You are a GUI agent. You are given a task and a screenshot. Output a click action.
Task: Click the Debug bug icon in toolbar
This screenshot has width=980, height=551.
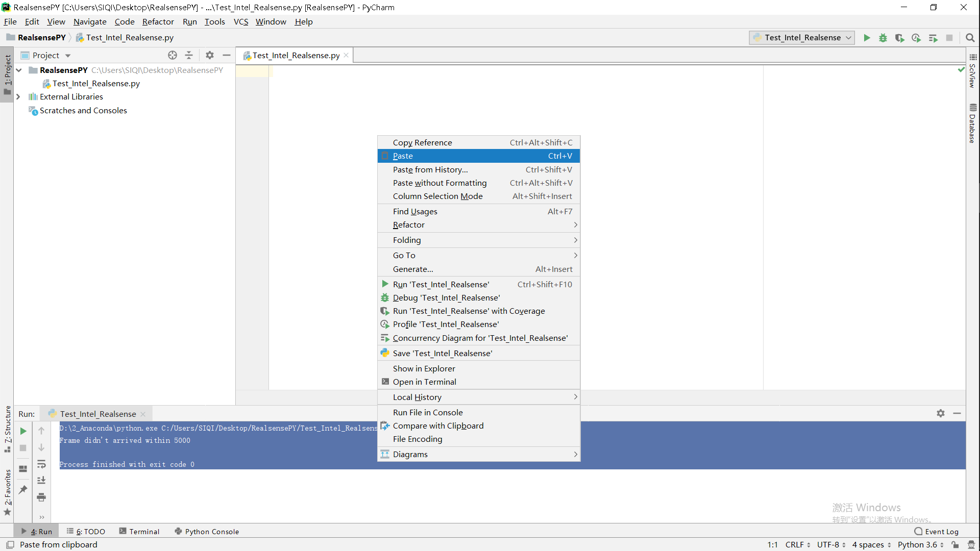(x=883, y=38)
